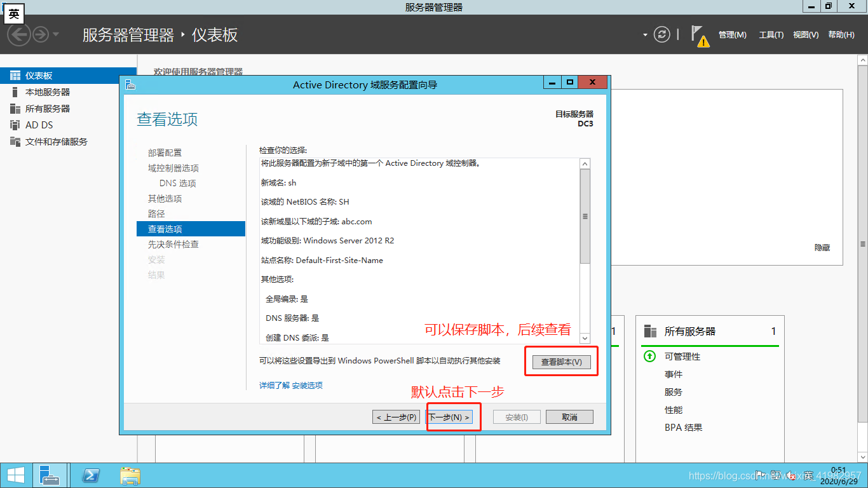Open the 视图(V) menu
This screenshot has width=868, height=488.
(806, 35)
